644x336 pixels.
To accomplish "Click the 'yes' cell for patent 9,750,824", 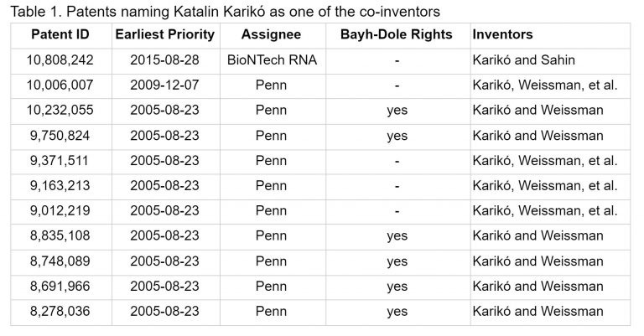I will [x=398, y=137].
